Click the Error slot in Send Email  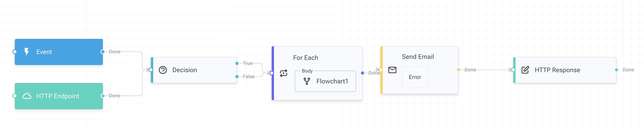(x=415, y=77)
